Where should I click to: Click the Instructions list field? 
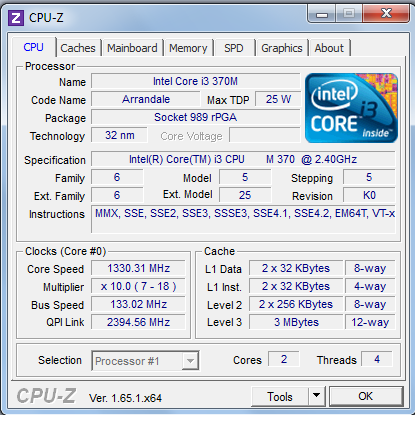243,219
